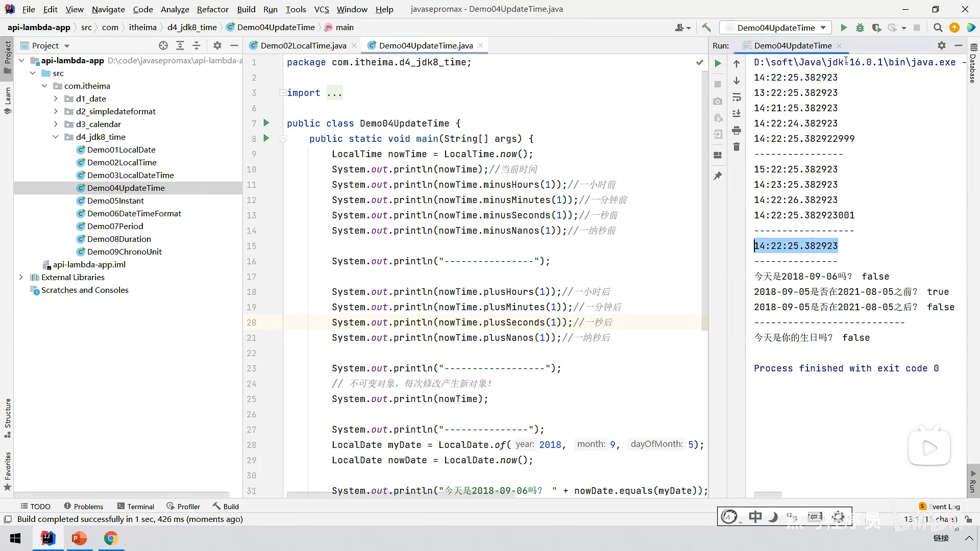Screen dimensions: 980x551
Task: Open the Refactor menu
Action: (x=212, y=9)
